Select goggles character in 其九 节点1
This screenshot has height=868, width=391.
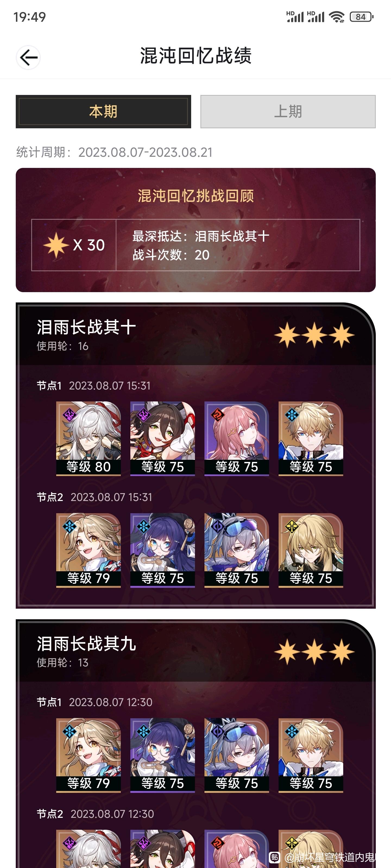[x=237, y=755]
